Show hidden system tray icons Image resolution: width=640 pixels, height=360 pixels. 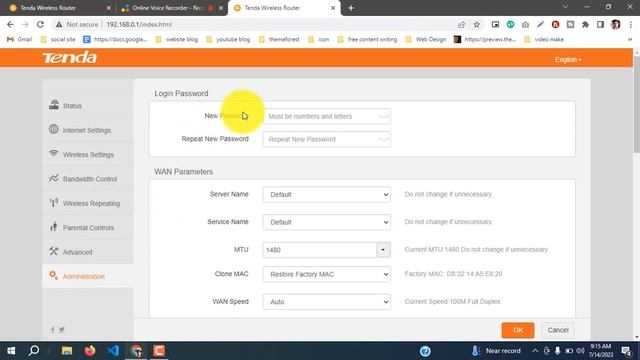pyautogui.click(x=535, y=351)
